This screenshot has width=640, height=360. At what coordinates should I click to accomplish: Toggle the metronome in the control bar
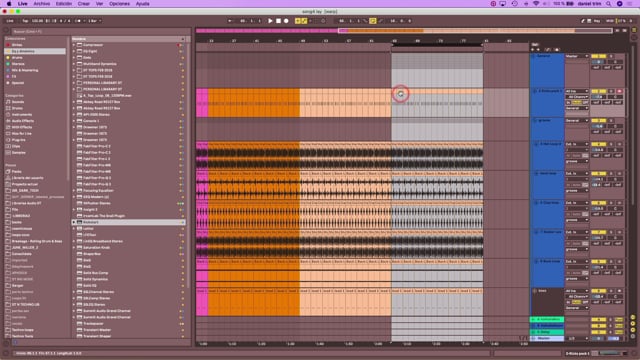pos(79,21)
